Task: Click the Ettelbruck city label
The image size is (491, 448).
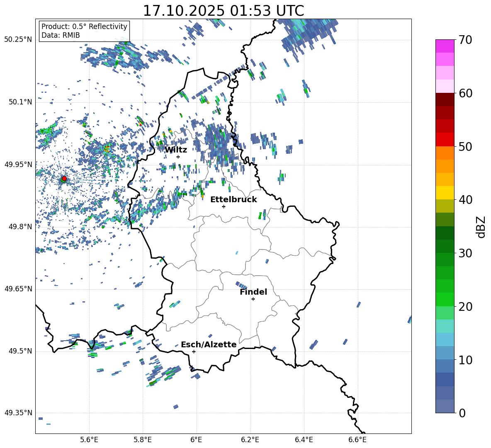Action: [233, 200]
